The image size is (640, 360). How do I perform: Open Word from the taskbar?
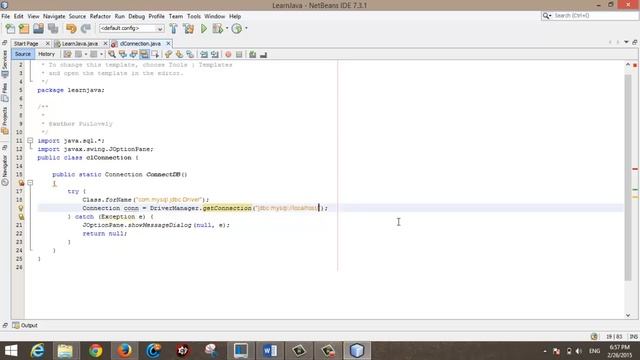269,351
